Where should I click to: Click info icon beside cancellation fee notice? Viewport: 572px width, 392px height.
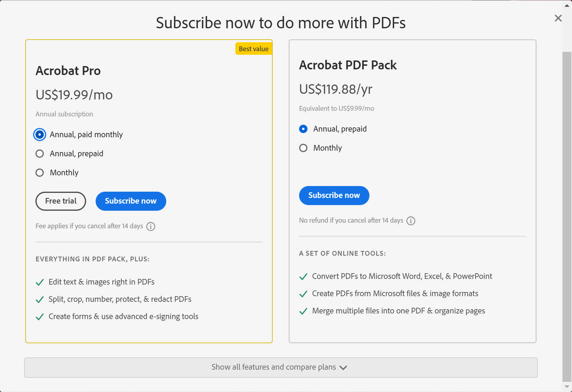coord(150,226)
